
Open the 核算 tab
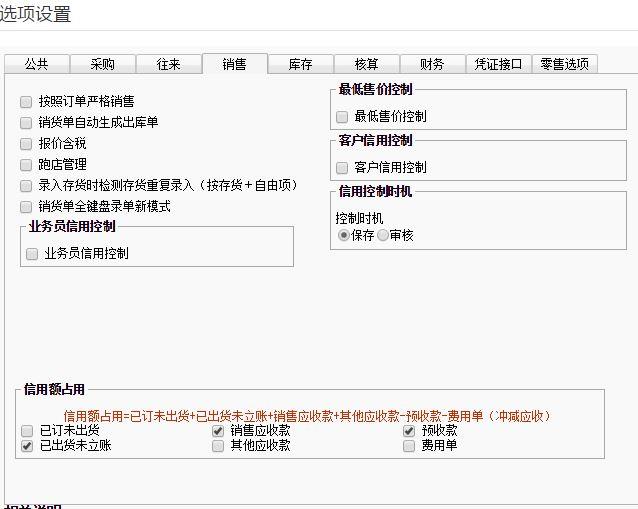pos(367,64)
